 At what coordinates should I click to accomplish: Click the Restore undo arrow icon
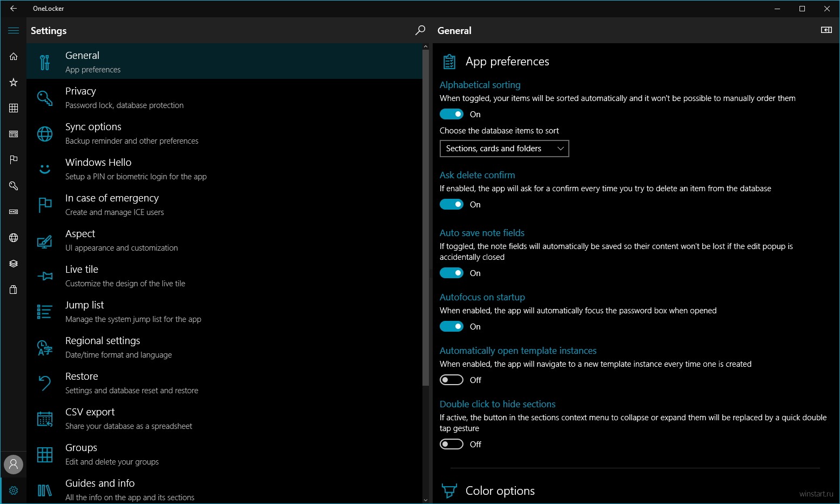pyautogui.click(x=45, y=383)
